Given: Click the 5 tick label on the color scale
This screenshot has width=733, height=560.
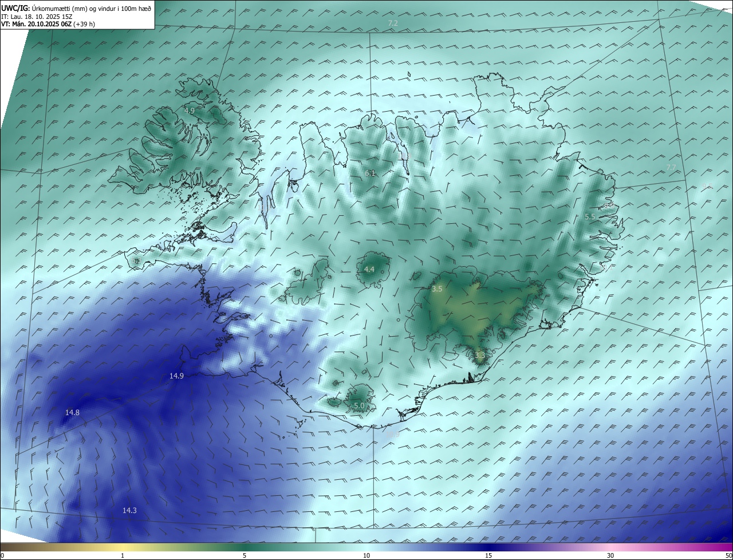Looking at the screenshot, I should [x=245, y=555].
